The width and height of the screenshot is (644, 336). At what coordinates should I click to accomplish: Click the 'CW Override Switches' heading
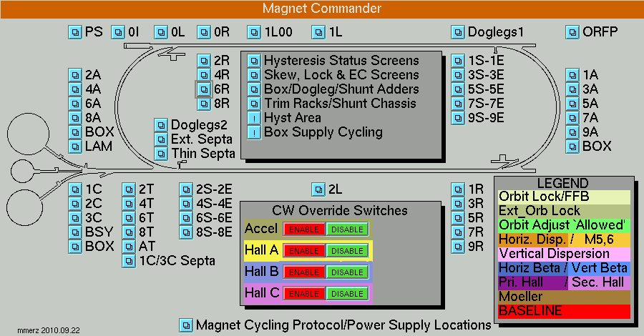[x=340, y=210]
